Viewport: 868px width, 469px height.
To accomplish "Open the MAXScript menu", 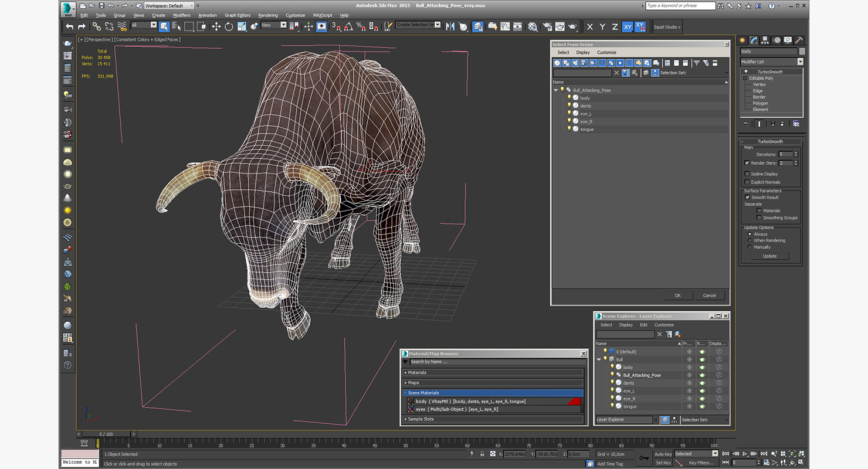I will tap(323, 15).
